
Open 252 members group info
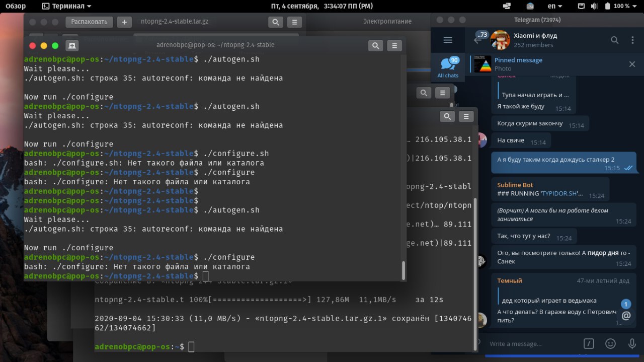click(533, 45)
